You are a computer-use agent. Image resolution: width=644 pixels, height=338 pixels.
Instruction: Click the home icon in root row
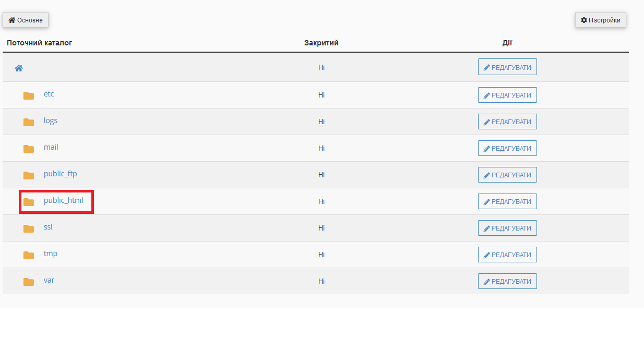click(x=19, y=68)
